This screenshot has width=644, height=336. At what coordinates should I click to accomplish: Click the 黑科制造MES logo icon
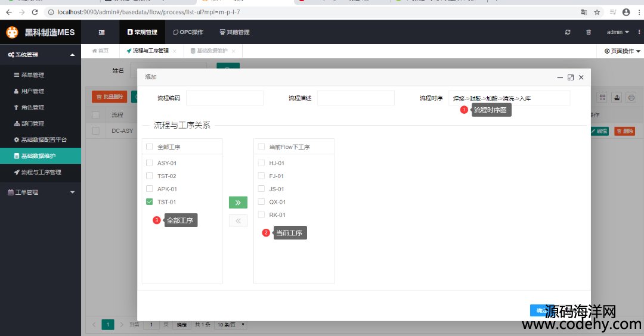(13, 32)
